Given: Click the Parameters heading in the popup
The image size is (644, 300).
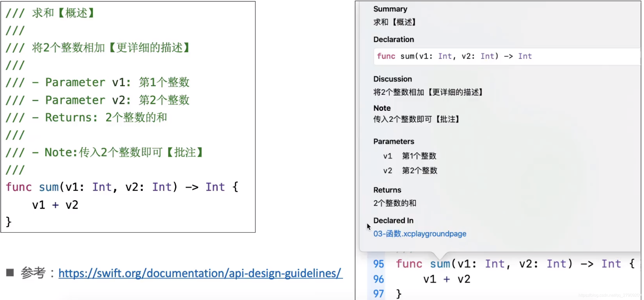Looking at the screenshot, I should point(393,141).
